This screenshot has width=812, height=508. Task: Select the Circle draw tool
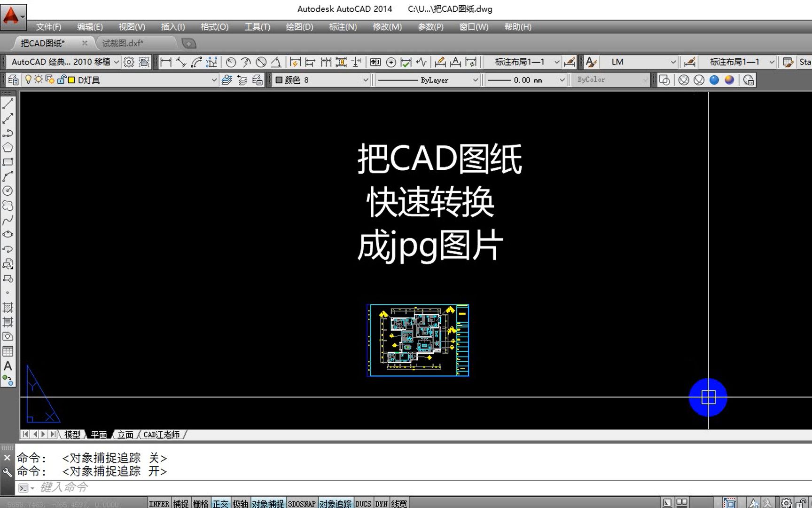[x=8, y=191]
